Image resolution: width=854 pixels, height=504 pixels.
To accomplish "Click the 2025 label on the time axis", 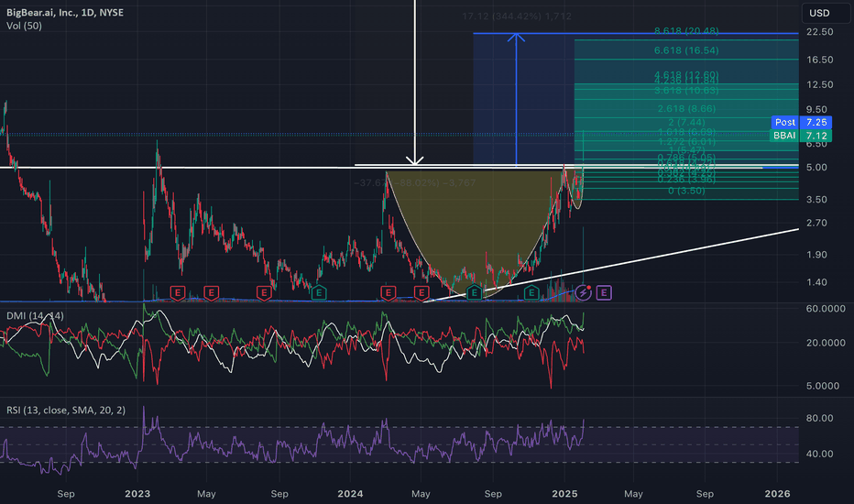I will point(564,494).
